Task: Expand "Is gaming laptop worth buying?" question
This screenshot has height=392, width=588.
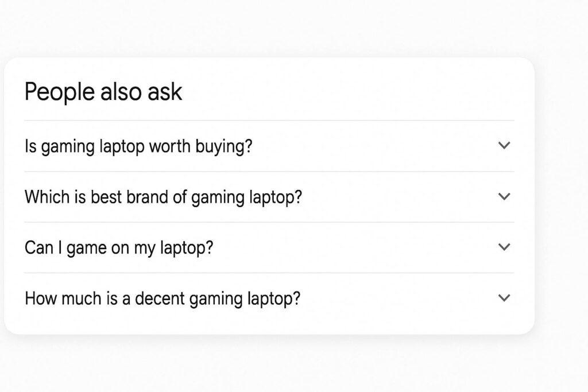Action: 269,146
